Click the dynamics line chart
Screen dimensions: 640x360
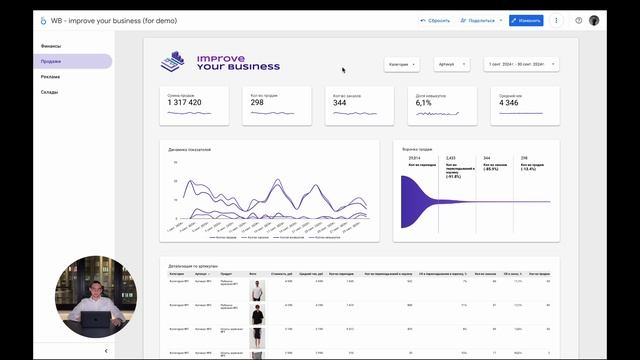point(269,191)
